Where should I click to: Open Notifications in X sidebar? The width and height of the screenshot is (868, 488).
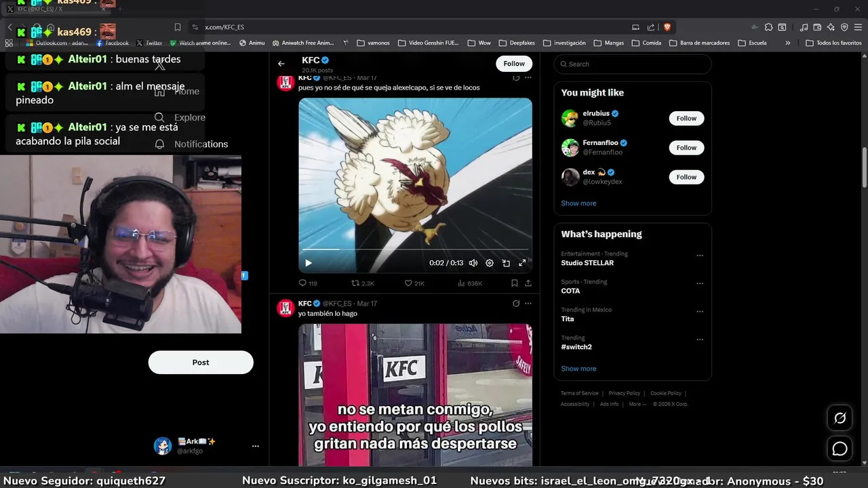pyautogui.click(x=191, y=144)
